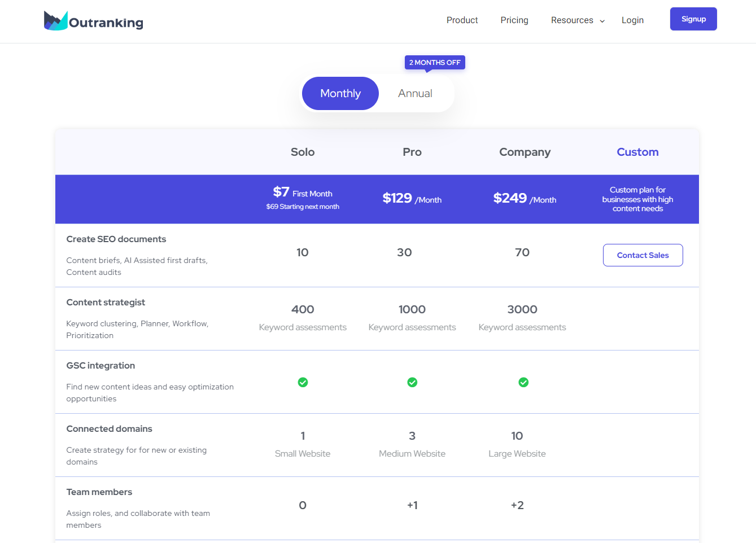Click the Team members heading

click(99, 492)
